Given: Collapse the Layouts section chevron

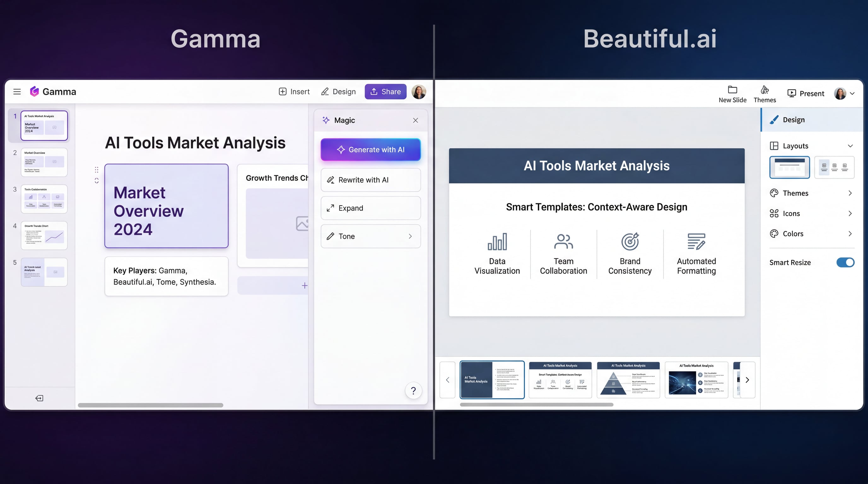Looking at the screenshot, I should [x=850, y=146].
